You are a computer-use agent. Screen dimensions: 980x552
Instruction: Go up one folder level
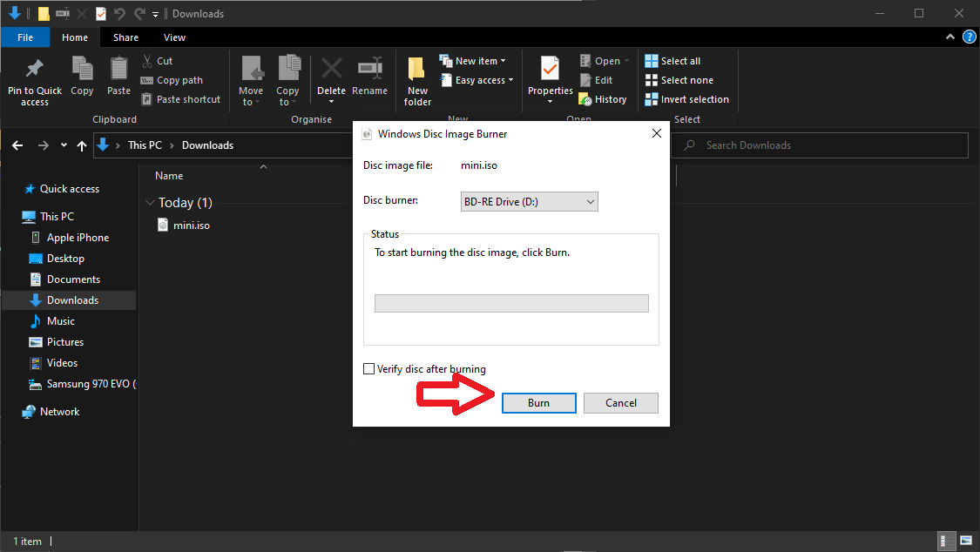pos(81,145)
